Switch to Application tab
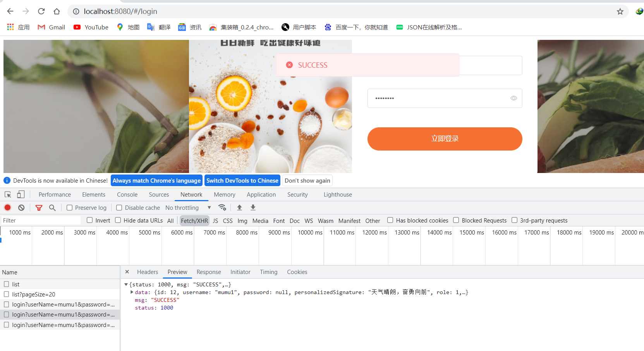The width and height of the screenshot is (644, 351). click(261, 195)
